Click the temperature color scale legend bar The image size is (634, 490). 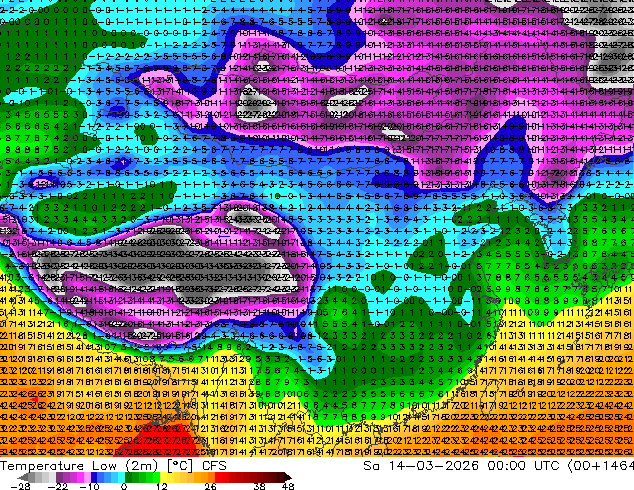coord(154,477)
